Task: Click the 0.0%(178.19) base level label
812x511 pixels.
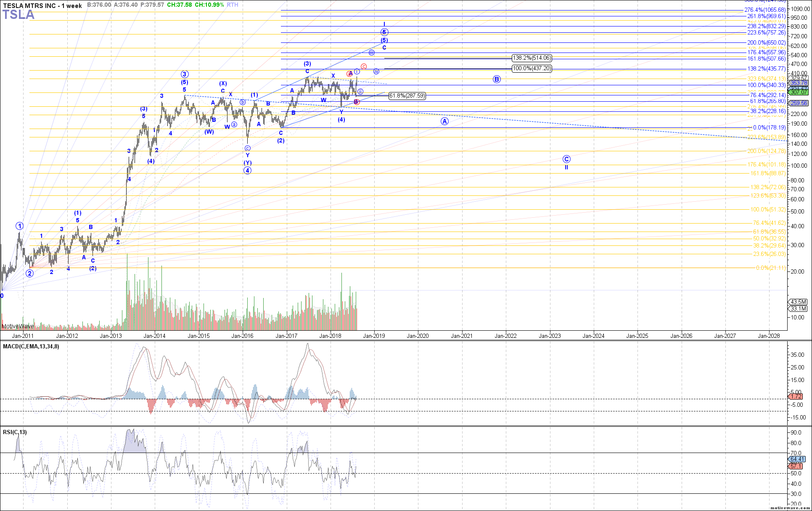Action: (769, 128)
